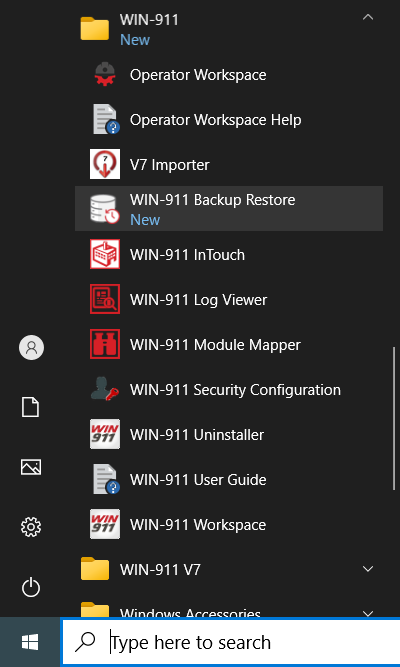Click the Start menu app list scrollbar
Viewport: 400px width, 667px height.
click(x=394, y=419)
